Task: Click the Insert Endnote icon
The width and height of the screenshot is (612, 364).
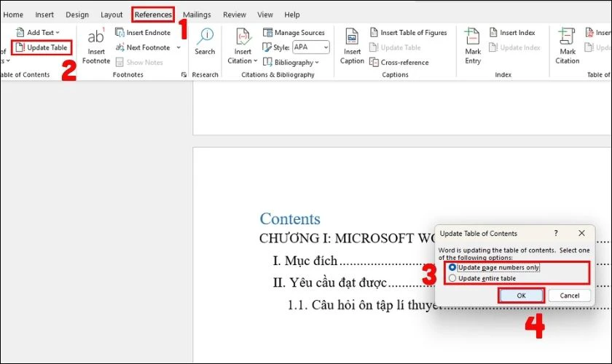Action: click(143, 33)
